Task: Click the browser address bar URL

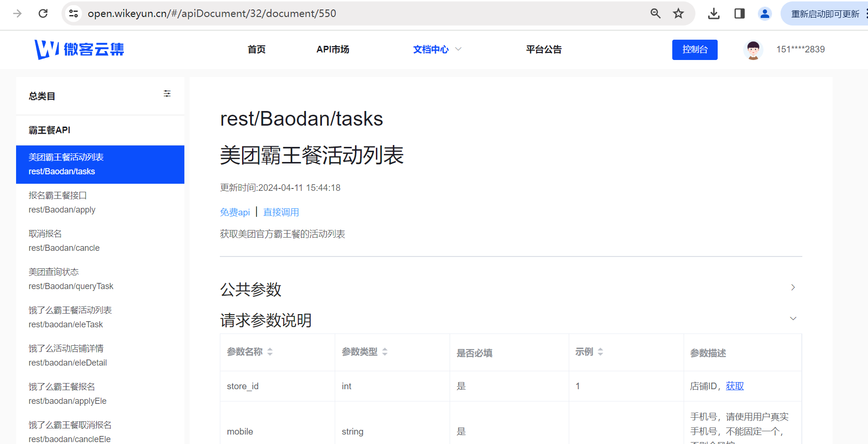Action: pos(212,13)
